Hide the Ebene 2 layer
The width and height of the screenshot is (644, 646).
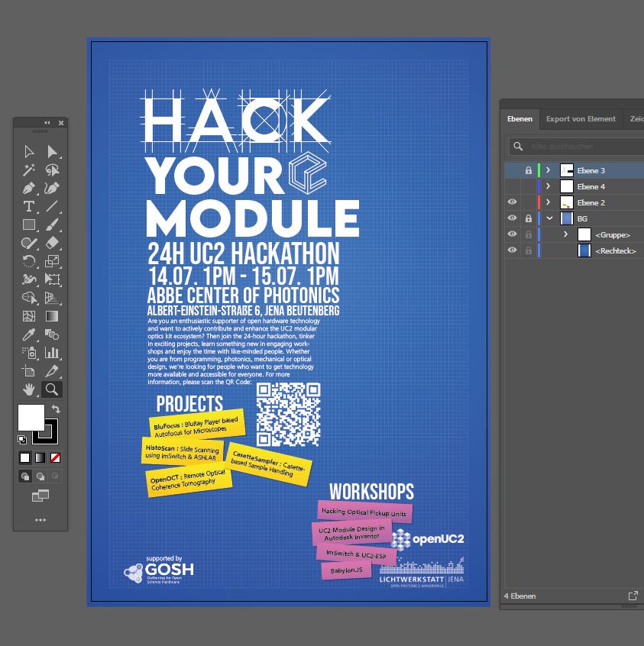tap(512, 202)
